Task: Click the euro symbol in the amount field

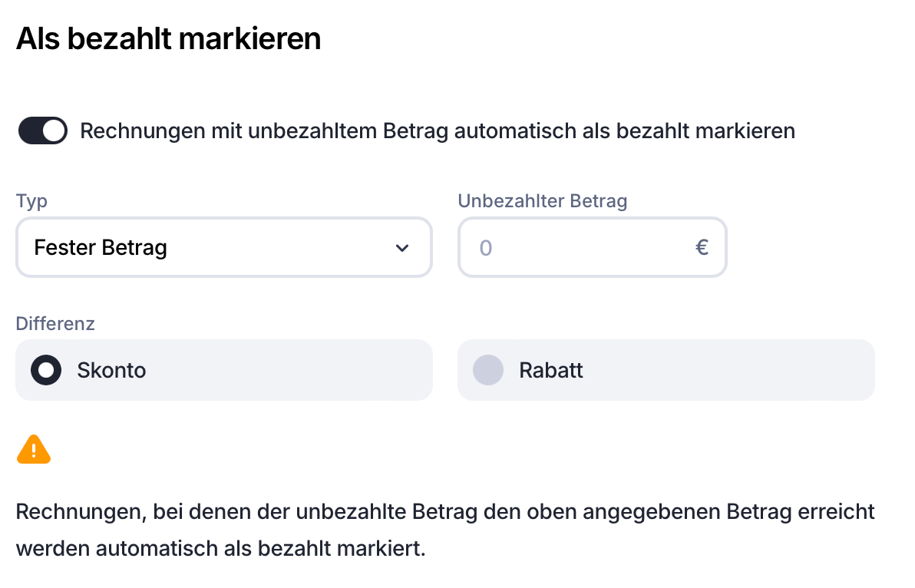Action: click(x=702, y=247)
